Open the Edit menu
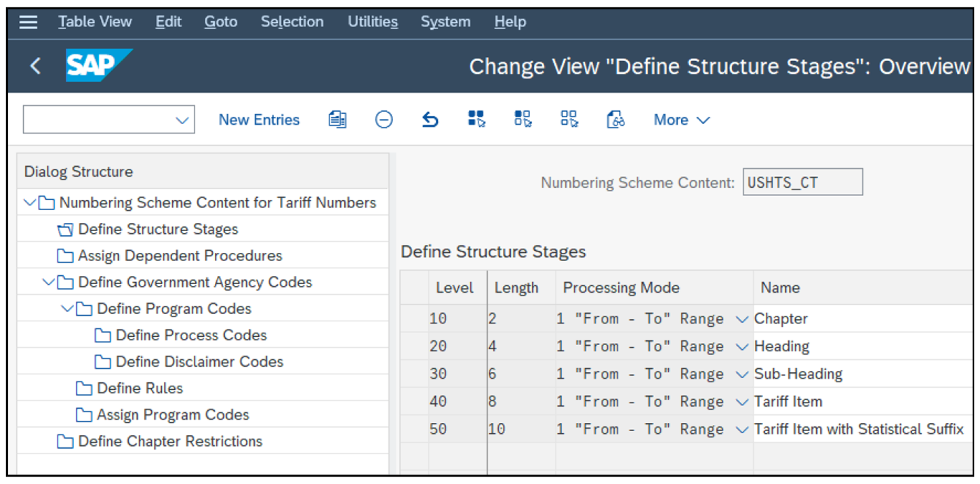The height and width of the screenshot is (484, 980). pyautogui.click(x=168, y=22)
